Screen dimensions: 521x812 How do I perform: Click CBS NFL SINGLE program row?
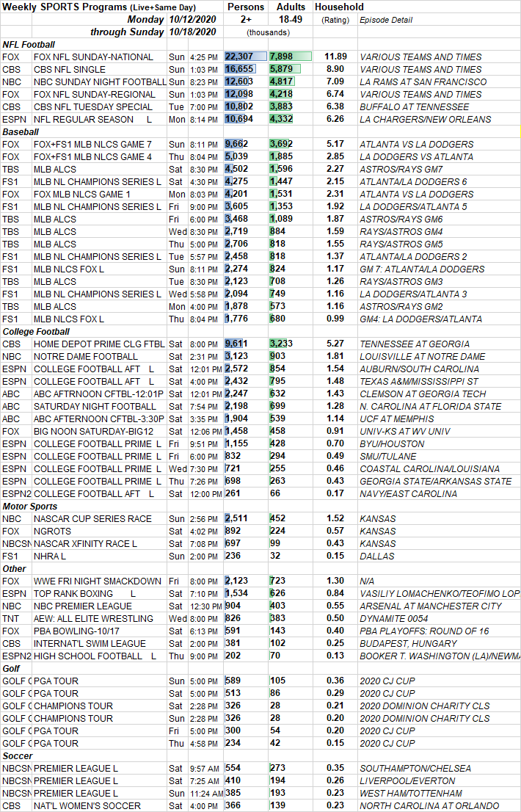coord(69,70)
